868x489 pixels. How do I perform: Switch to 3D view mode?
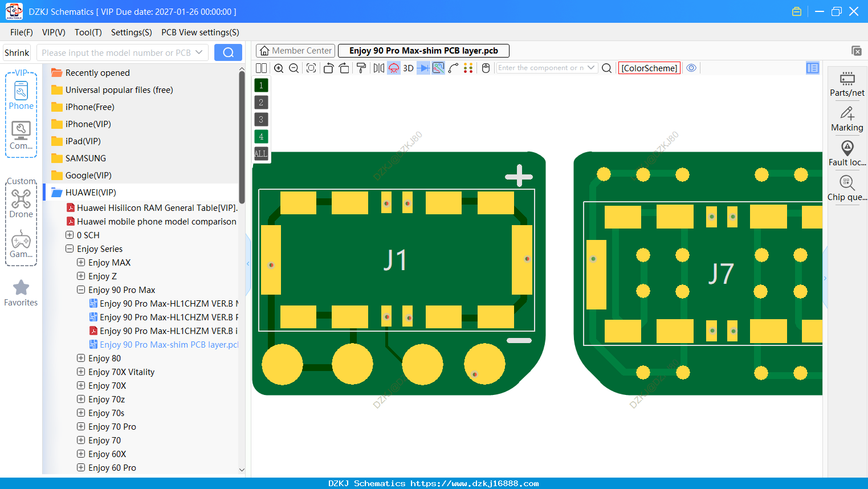(x=408, y=68)
